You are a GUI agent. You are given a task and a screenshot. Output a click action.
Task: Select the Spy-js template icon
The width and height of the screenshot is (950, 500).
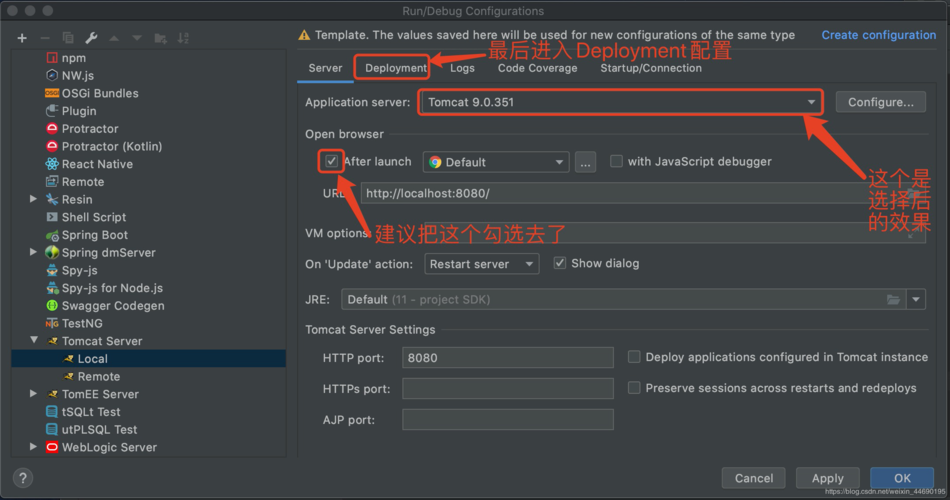[52, 270]
